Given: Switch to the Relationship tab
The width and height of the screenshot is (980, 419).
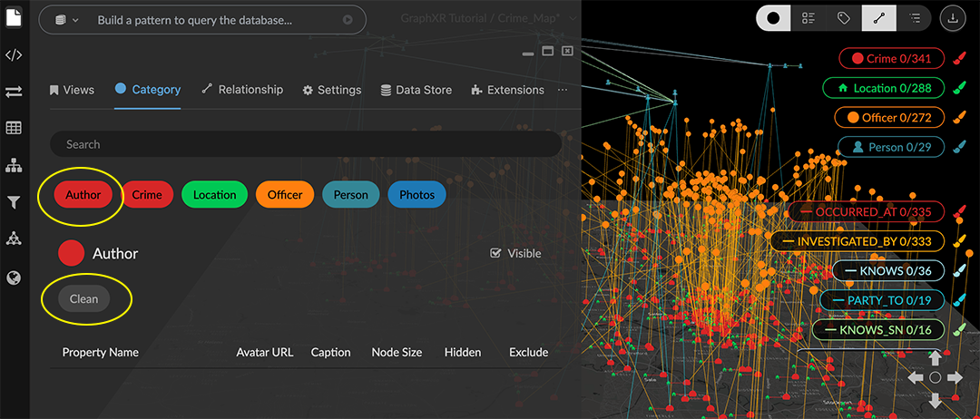Looking at the screenshot, I should 242,90.
